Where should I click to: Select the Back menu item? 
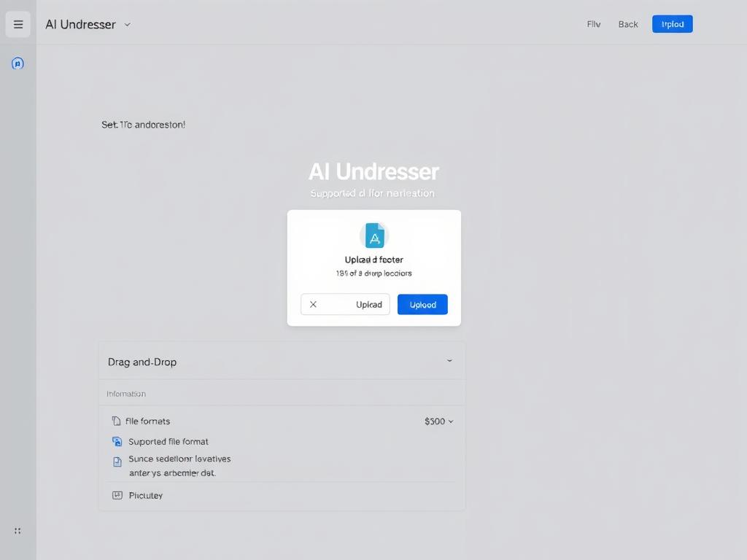[x=627, y=24]
